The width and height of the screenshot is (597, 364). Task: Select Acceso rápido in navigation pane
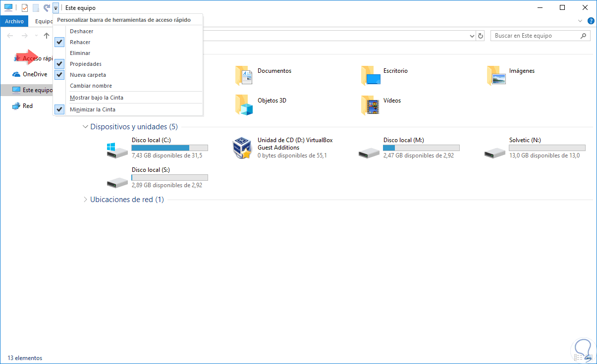tap(38, 58)
